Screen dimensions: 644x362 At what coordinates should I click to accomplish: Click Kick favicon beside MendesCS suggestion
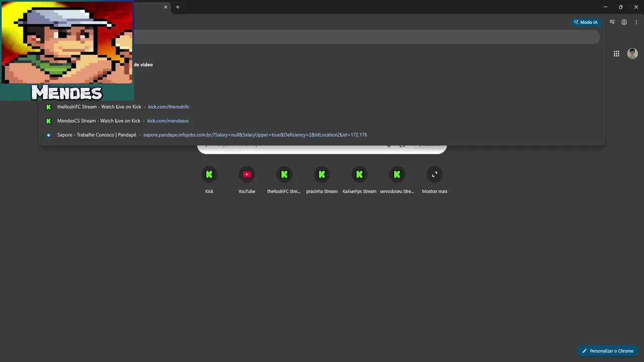pos(49,121)
